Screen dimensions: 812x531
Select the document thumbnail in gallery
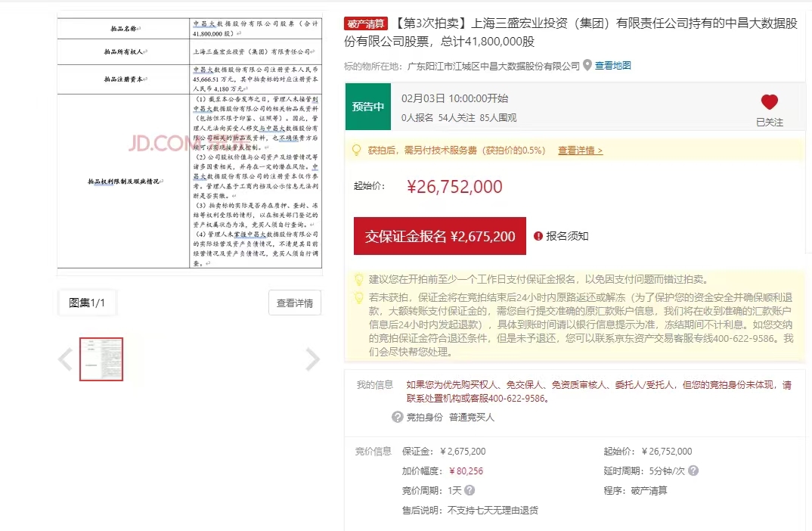coord(101,359)
